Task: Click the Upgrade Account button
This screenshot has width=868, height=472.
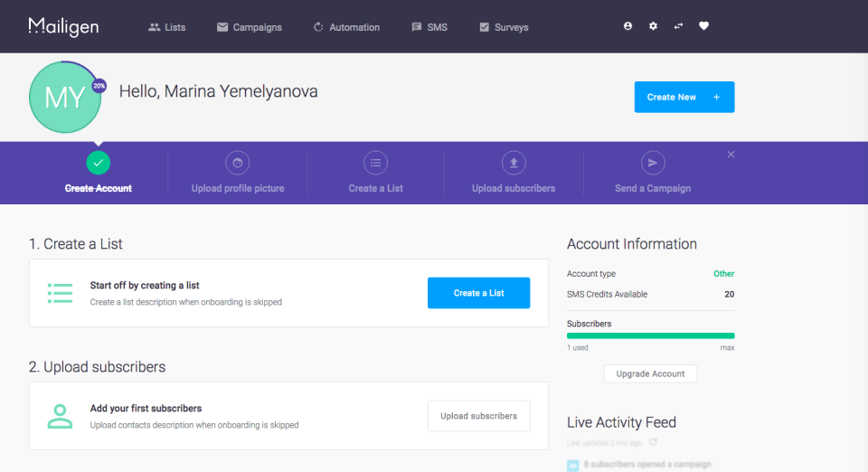Action: point(650,373)
